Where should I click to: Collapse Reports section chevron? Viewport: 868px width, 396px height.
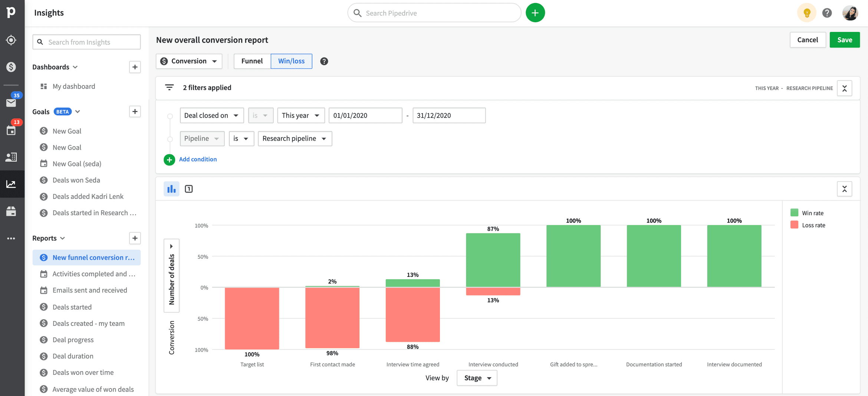point(62,238)
